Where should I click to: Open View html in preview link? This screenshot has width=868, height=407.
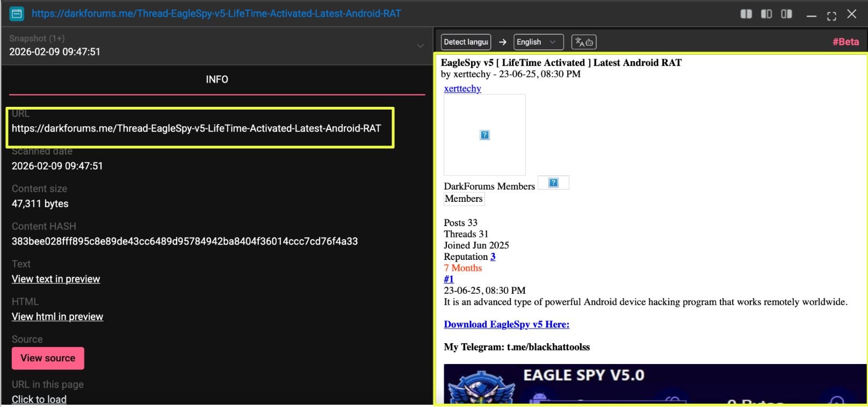click(x=57, y=317)
